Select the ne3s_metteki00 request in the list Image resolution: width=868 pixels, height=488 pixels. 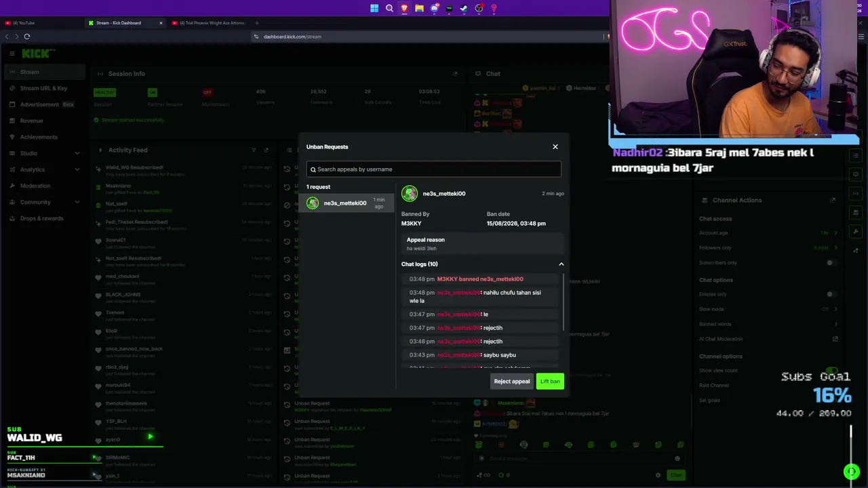point(347,203)
